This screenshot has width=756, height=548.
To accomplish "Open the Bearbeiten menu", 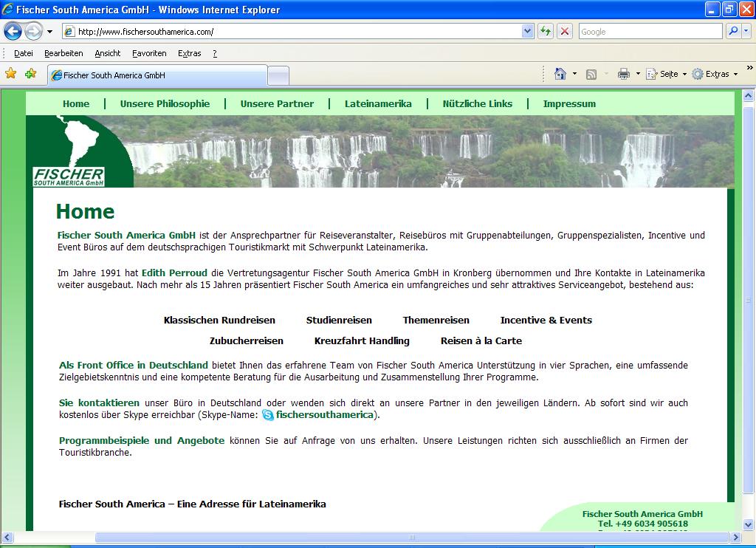I will click(x=63, y=54).
